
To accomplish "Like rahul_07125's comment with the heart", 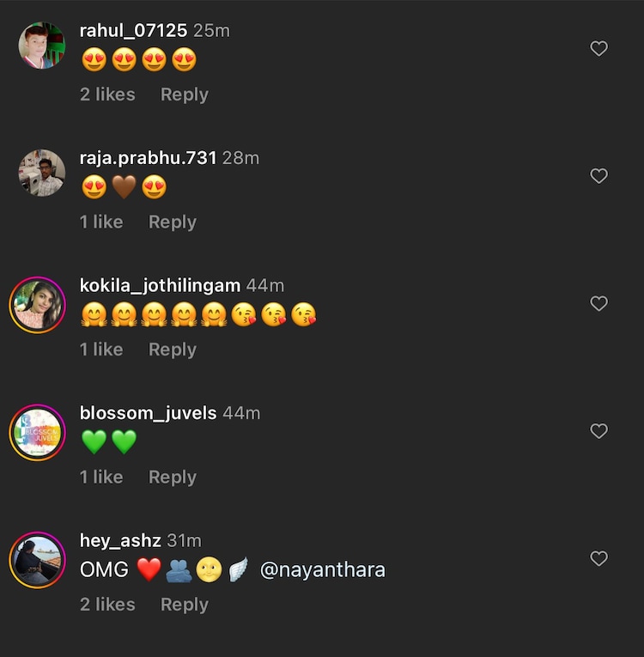I will pos(599,49).
